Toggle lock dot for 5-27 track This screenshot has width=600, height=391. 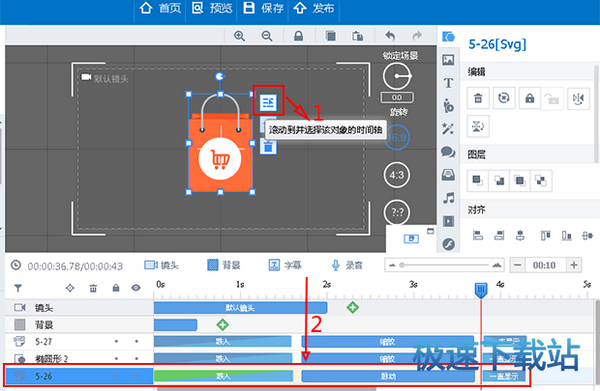pyautogui.click(x=116, y=341)
